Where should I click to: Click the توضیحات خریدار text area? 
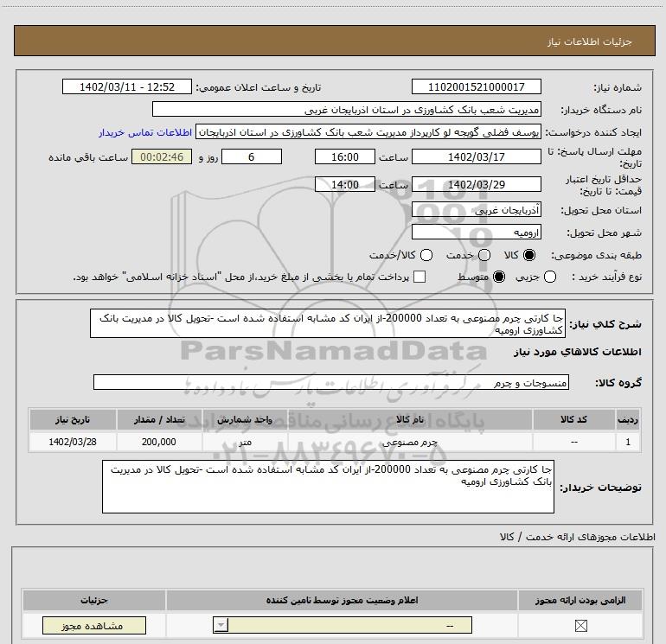coord(328,487)
